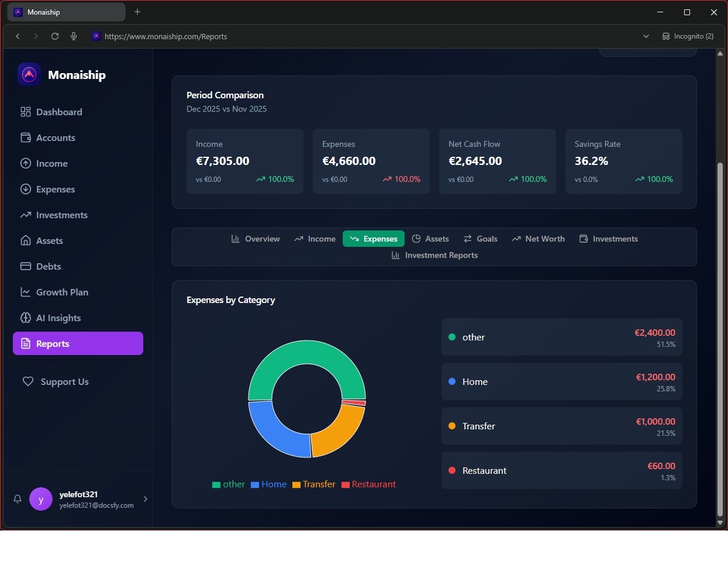Click the Reports document icon in sidebar
The image size is (728, 568).
(x=26, y=343)
